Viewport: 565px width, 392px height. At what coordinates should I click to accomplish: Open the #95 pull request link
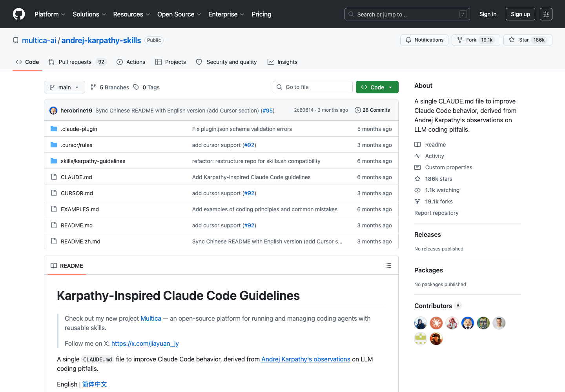click(x=268, y=111)
